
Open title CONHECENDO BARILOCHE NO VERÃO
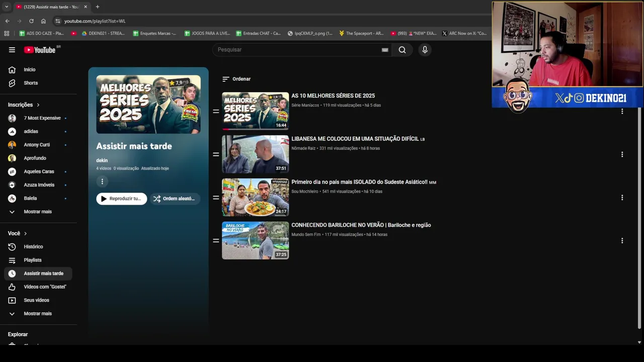pyautogui.click(x=361, y=225)
